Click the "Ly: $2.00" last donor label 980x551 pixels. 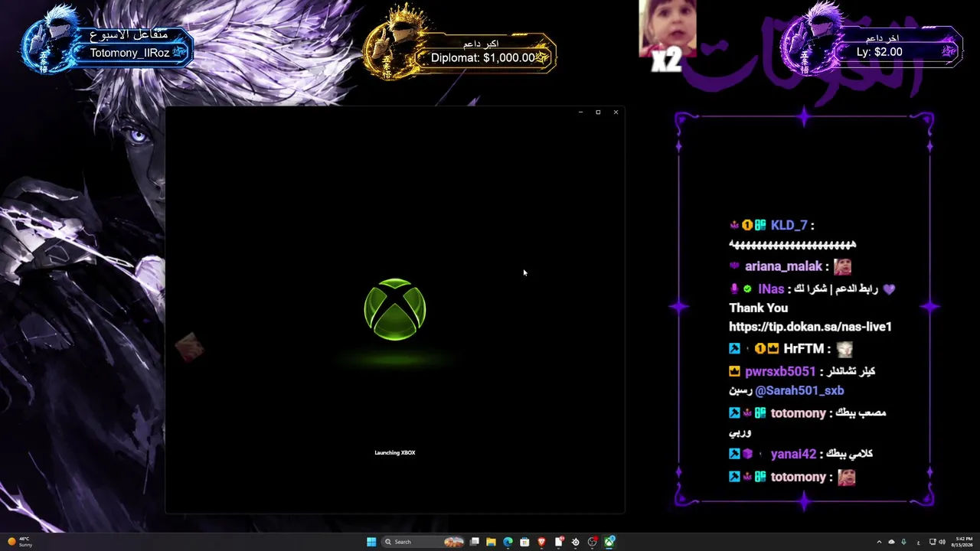point(880,52)
